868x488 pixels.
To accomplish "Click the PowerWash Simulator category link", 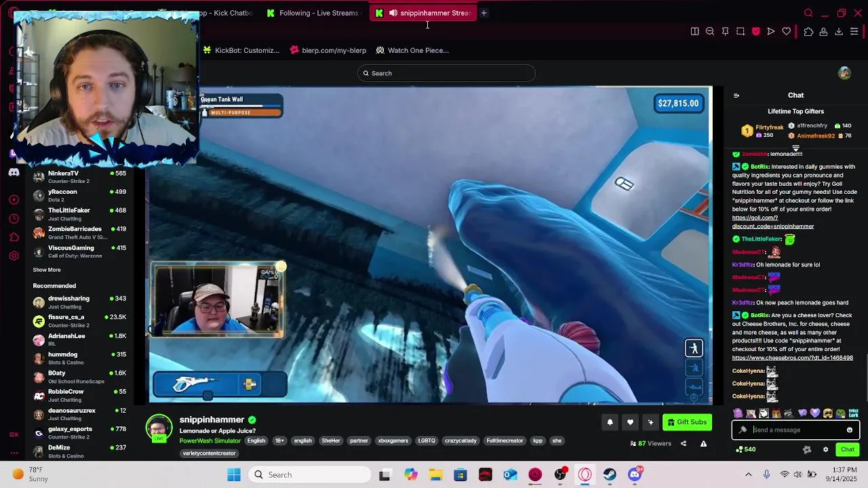I will [x=210, y=441].
